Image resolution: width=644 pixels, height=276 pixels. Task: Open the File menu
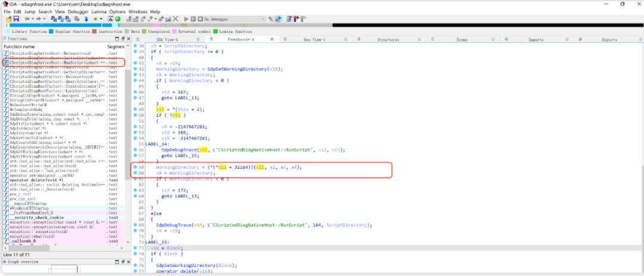(7, 12)
